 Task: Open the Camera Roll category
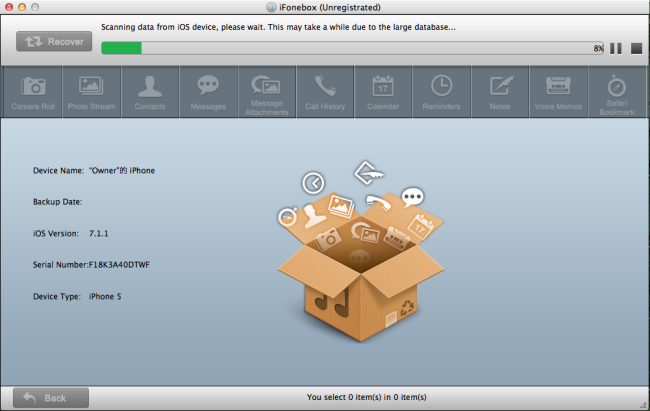(33, 92)
